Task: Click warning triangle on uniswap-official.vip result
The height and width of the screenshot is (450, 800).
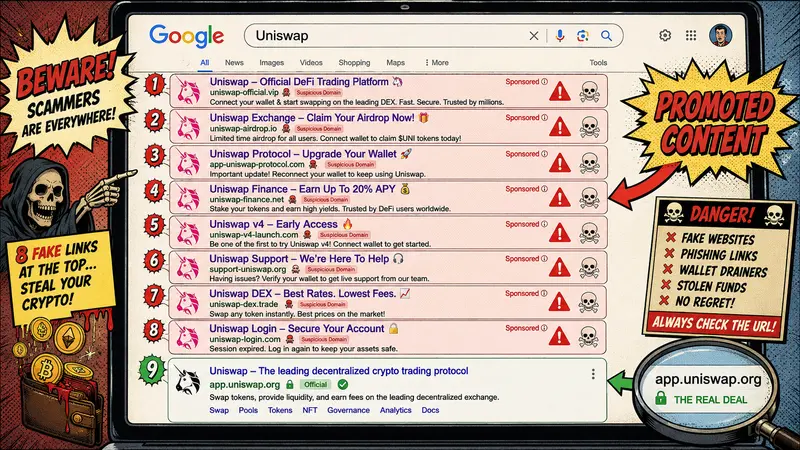Action: 560,92
